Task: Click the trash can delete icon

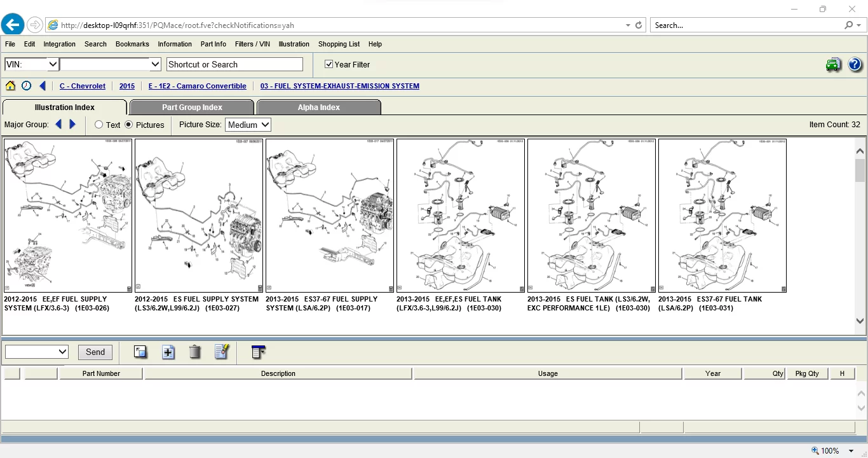Action: pyautogui.click(x=195, y=352)
